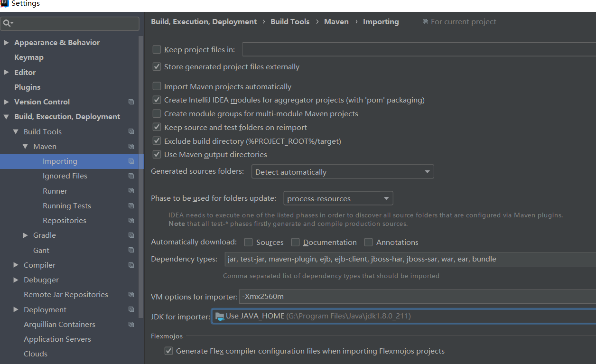596x364 pixels.
Task: Check automatic download of Documentation
Action: point(295,242)
